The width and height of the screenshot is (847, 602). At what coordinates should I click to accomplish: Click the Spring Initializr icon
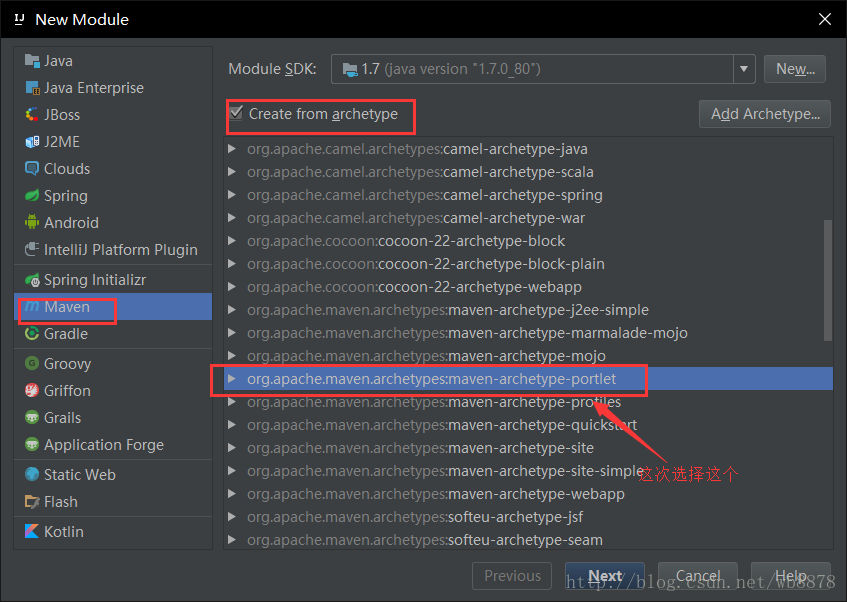(32, 280)
